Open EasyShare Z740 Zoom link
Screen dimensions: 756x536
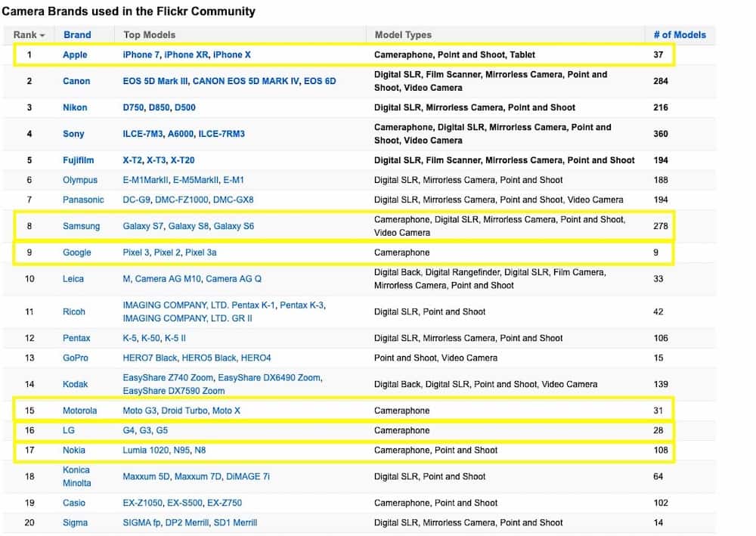pos(168,377)
